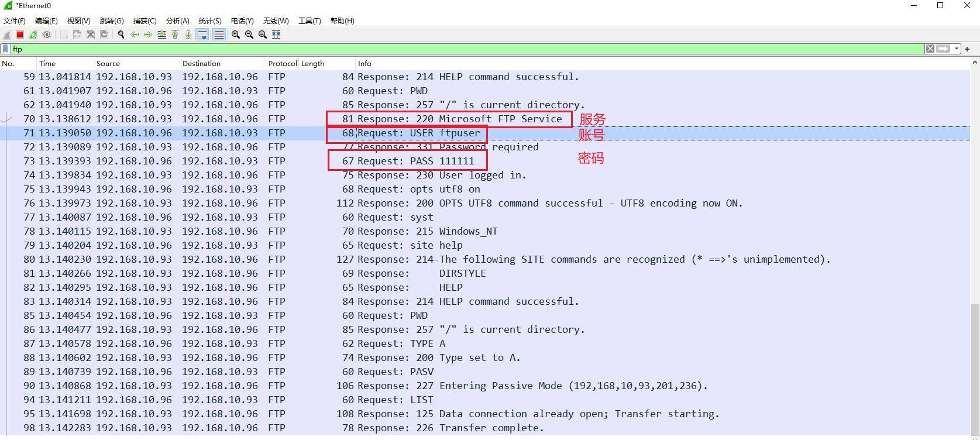
Task: Open the 文件(F) menu
Action: click(x=15, y=20)
